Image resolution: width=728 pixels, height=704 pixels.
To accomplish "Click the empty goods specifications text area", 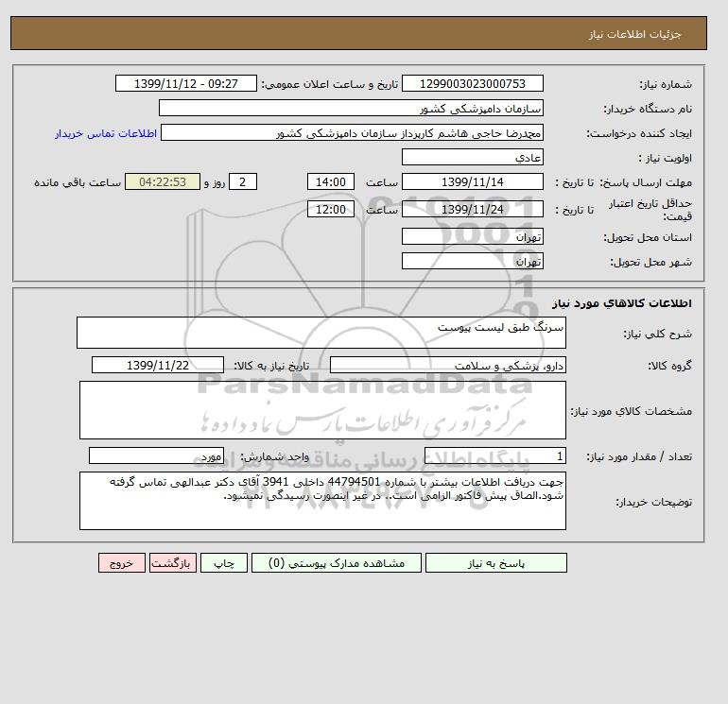I will coord(322,410).
